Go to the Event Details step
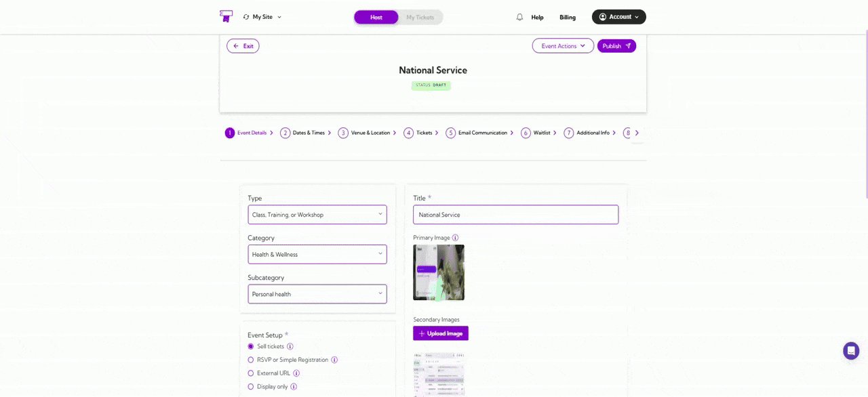The width and height of the screenshot is (868, 397). tap(252, 133)
